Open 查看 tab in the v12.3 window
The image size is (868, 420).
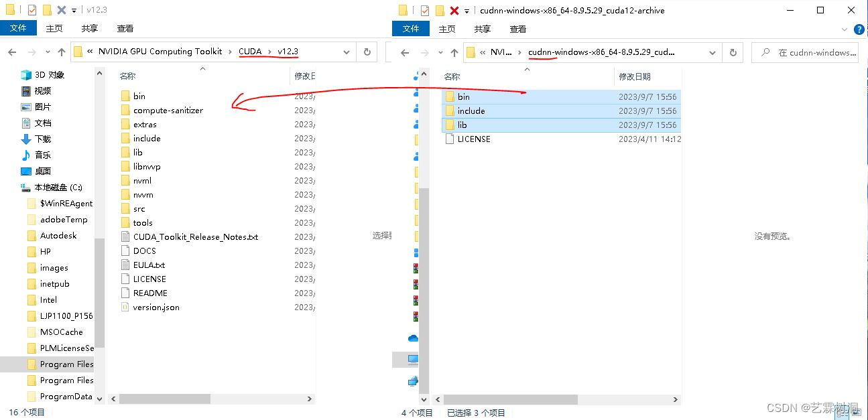point(125,28)
